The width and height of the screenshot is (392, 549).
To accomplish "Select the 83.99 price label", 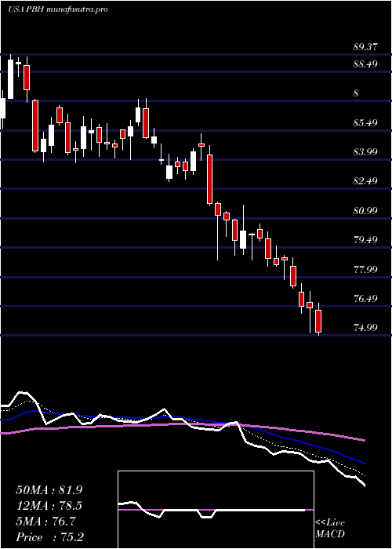I will [365, 151].
